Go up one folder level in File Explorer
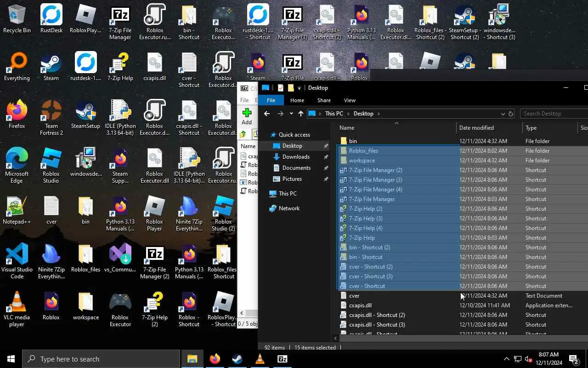The width and height of the screenshot is (588, 368). pyautogui.click(x=300, y=114)
